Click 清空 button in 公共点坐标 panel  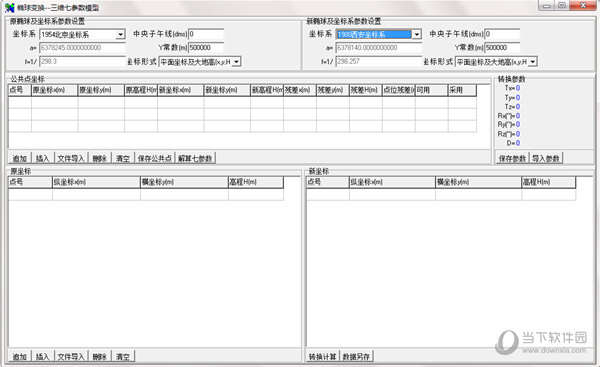[123, 158]
